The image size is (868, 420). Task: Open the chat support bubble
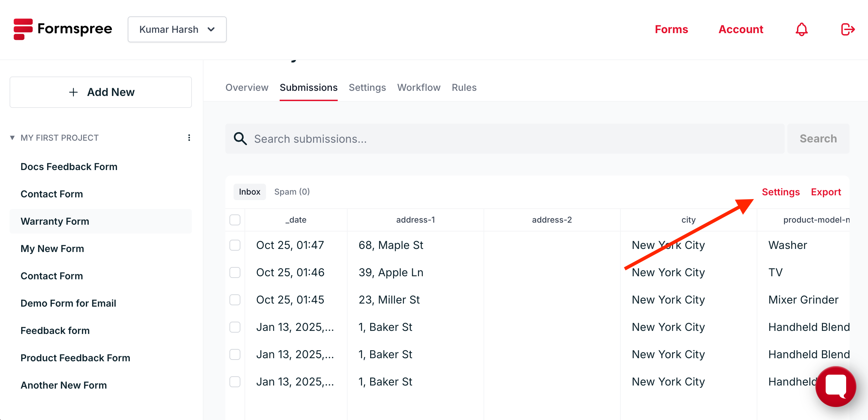coord(835,386)
